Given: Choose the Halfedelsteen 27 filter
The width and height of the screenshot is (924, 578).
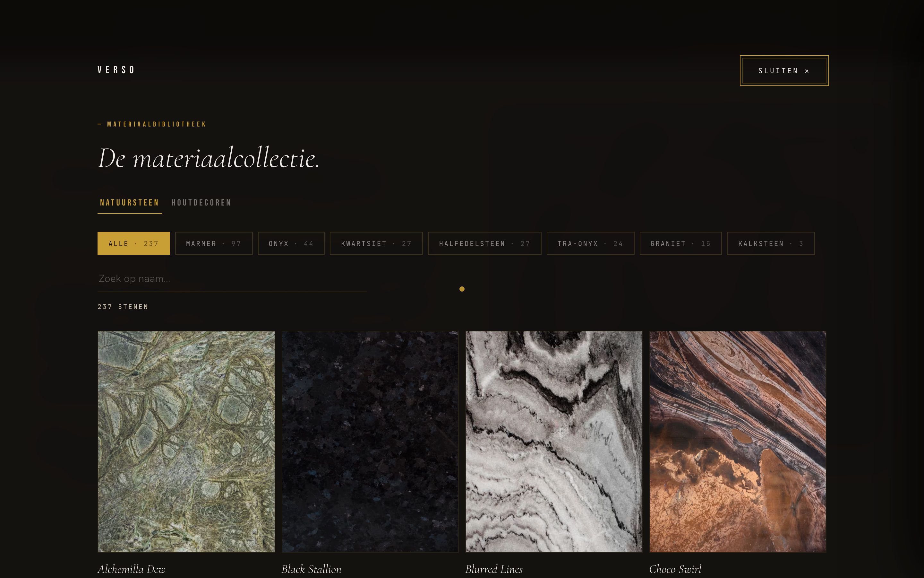Looking at the screenshot, I should (x=484, y=243).
